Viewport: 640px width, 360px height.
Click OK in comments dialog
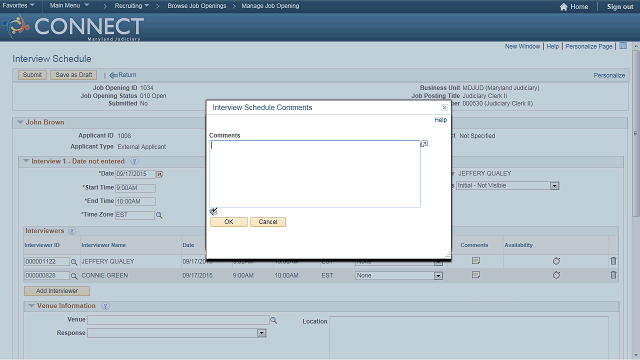[x=229, y=222]
